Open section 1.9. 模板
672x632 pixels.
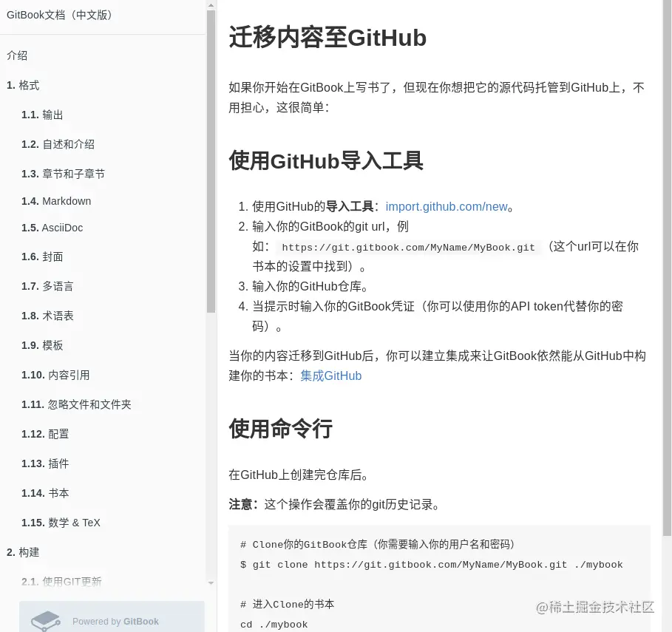42,345
